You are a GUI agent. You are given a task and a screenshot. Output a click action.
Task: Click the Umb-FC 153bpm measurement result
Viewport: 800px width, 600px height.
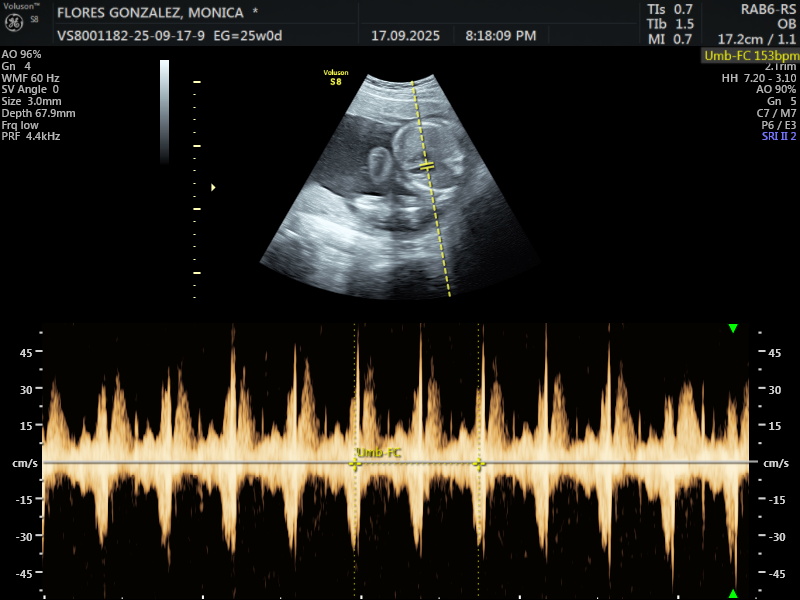click(751, 57)
